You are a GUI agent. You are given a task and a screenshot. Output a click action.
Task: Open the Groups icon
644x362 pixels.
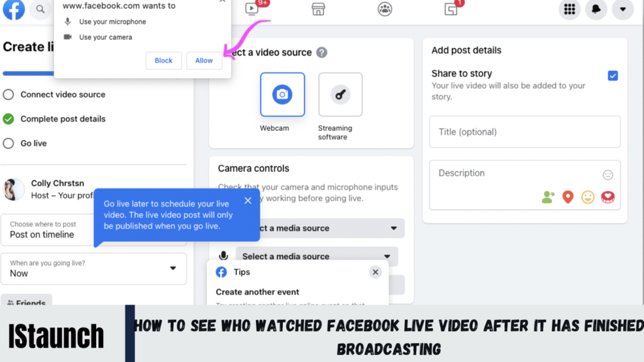pos(385,10)
